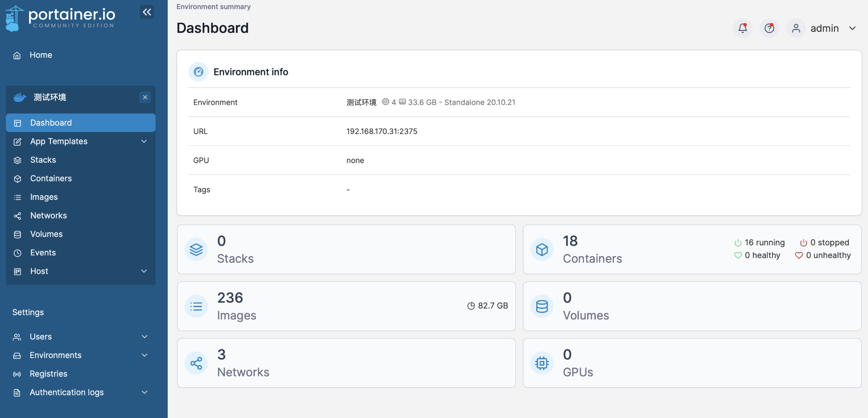868x418 pixels.
Task: Expand the App Templates submenu chevron
Action: [144, 141]
